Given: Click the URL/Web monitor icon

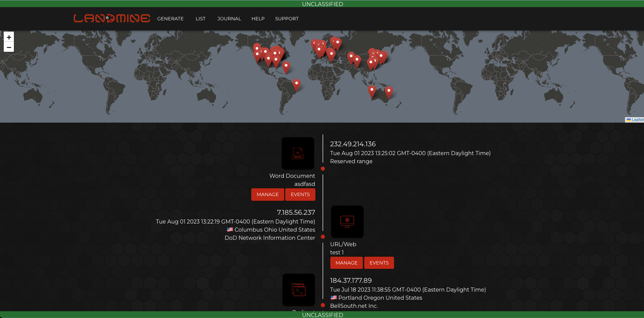Looking at the screenshot, I should click(347, 222).
